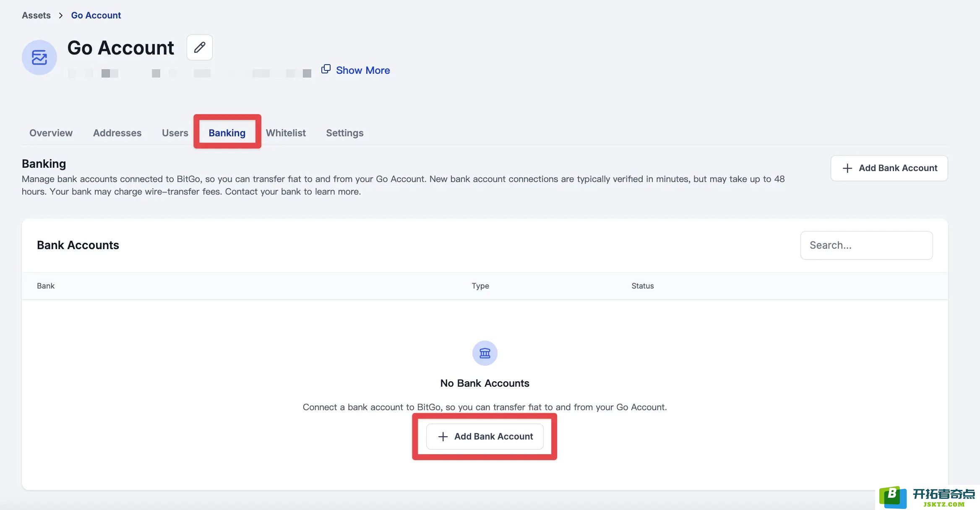The width and height of the screenshot is (980, 510).
Task: Click the No Bank Accounts message
Action: (485, 383)
